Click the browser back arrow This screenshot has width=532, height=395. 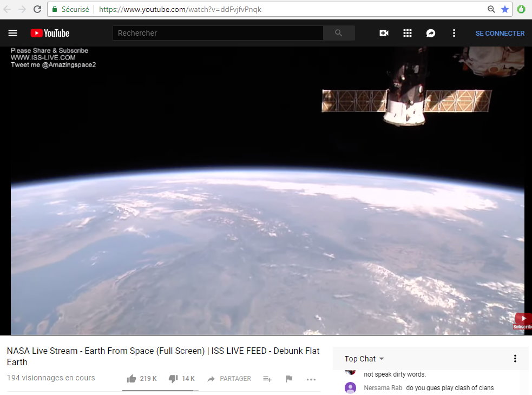click(7, 9)
